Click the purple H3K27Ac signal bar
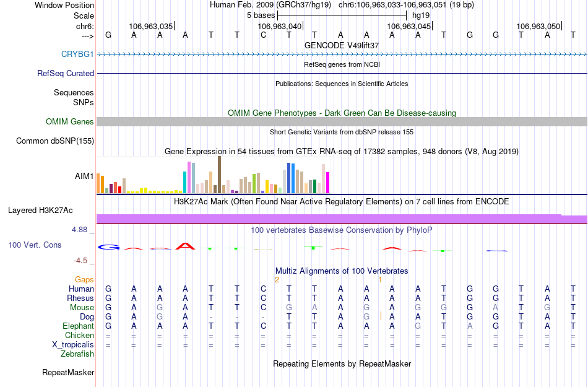Screen dimensions: 588x387 click(342, 219)
